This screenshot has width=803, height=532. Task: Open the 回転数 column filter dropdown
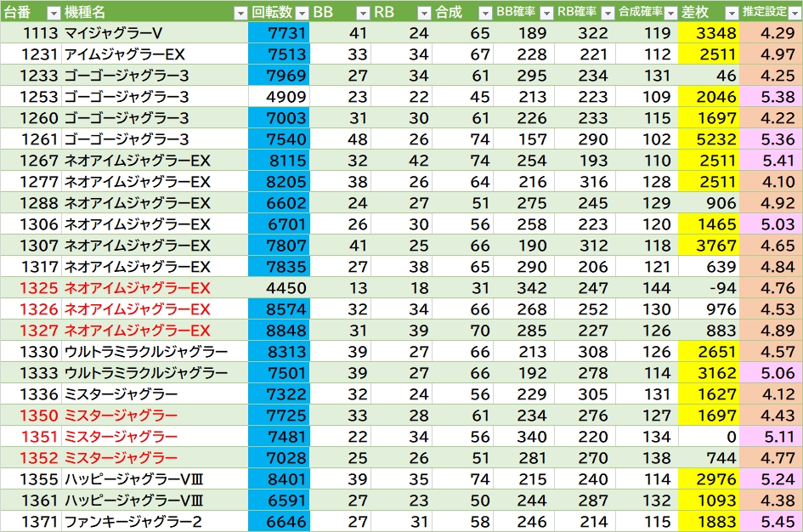coord(301,13)
